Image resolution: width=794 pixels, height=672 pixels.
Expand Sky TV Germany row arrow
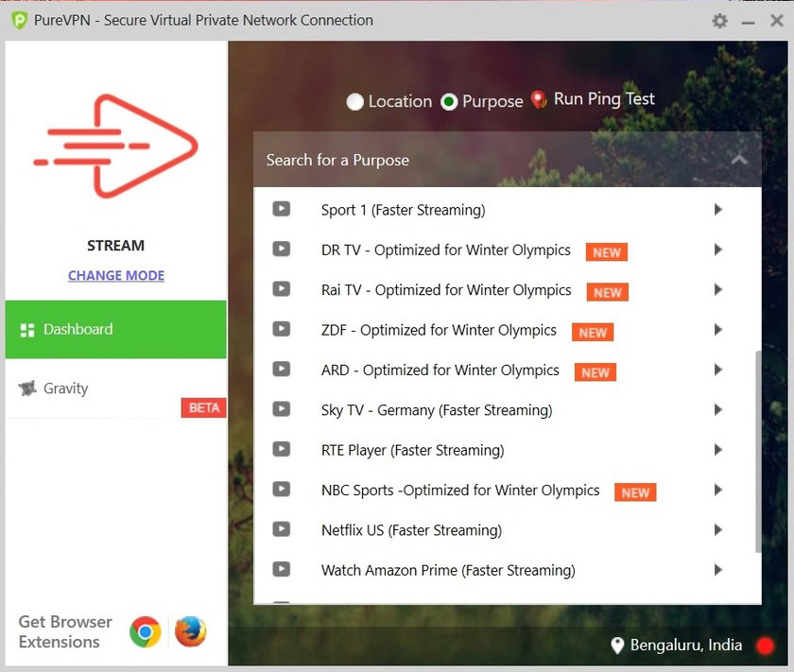click(717, 409)
